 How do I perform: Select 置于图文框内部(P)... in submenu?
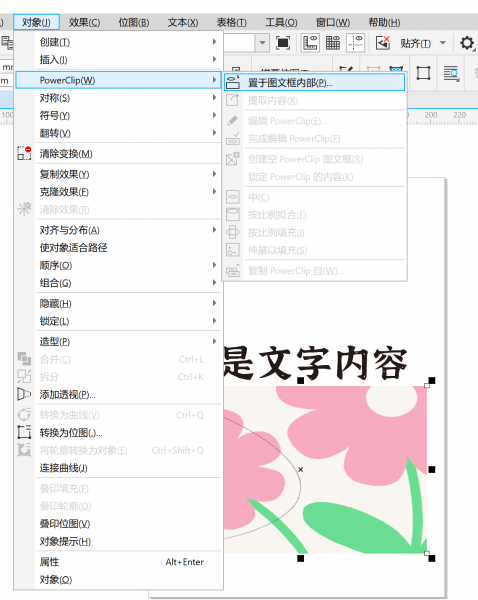tap(314, 83)
